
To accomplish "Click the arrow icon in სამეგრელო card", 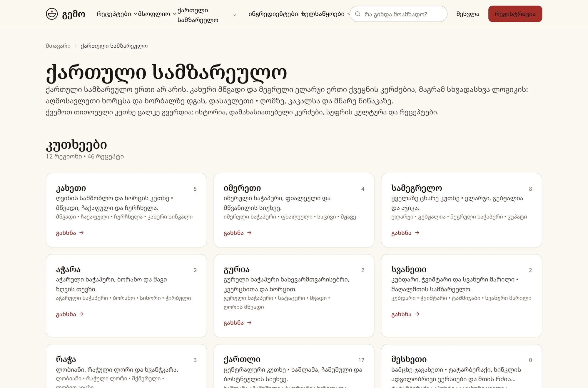I will coord(417,233).
